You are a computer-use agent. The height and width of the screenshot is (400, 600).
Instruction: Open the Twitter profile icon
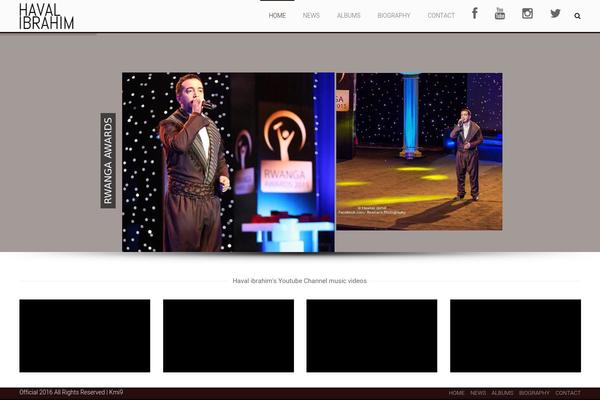point(555,13)
